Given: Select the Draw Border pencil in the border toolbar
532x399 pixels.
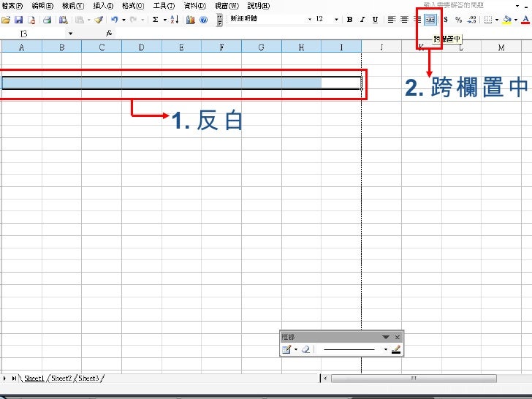Looking at the screenshot, I should point(286,349).
